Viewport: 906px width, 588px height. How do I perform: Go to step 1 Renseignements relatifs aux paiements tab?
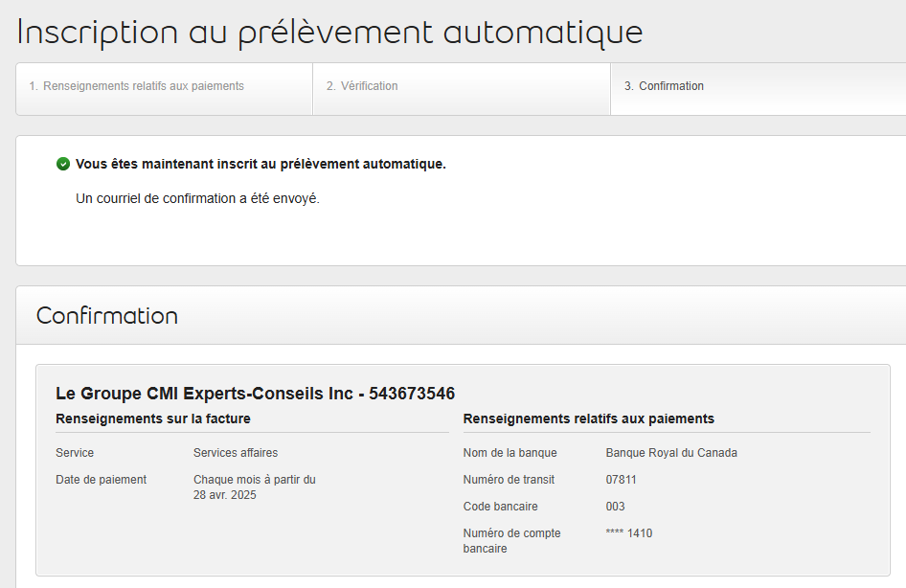(x=136, y=86)
